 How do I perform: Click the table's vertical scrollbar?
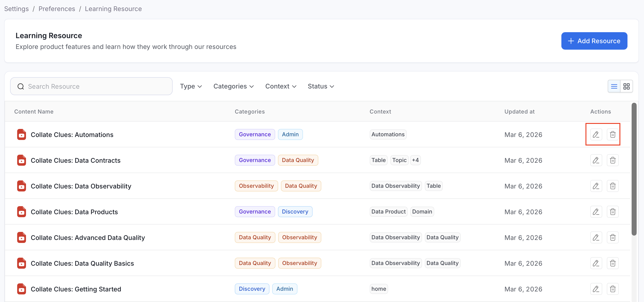[634, 169]
